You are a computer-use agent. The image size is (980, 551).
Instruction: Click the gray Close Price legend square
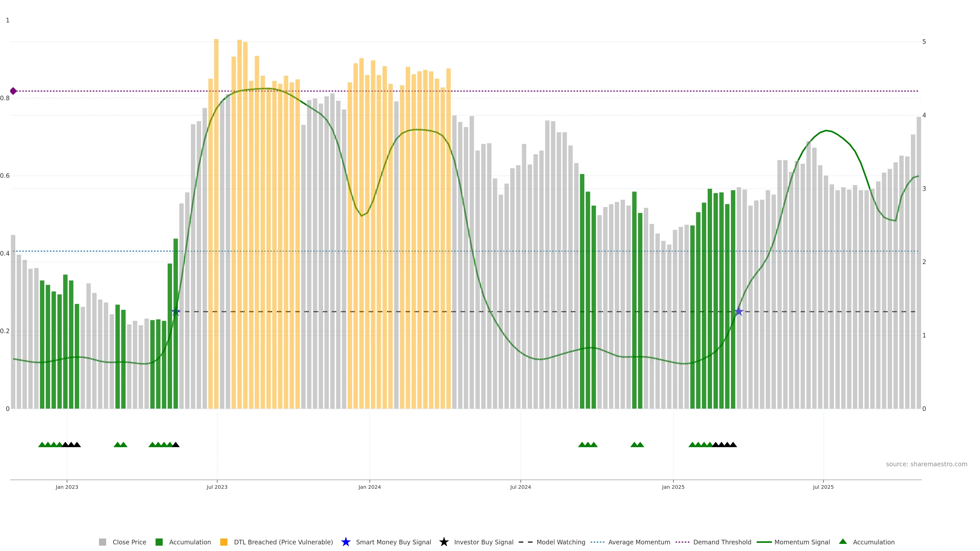pos(102,542)
